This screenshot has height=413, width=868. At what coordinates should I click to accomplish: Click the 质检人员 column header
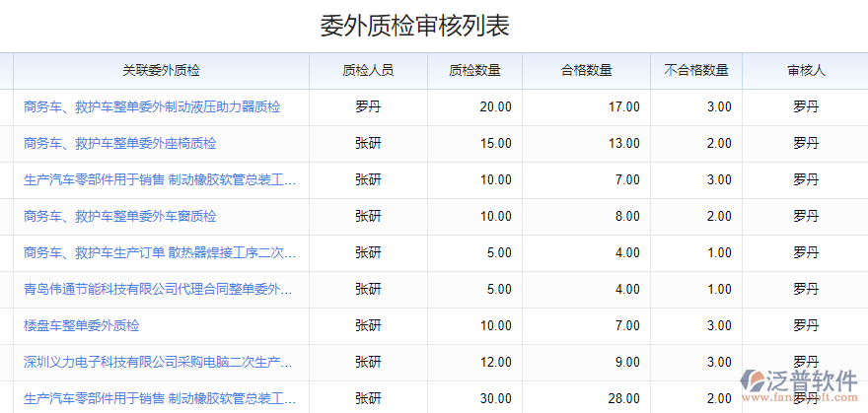click(368, 71)
